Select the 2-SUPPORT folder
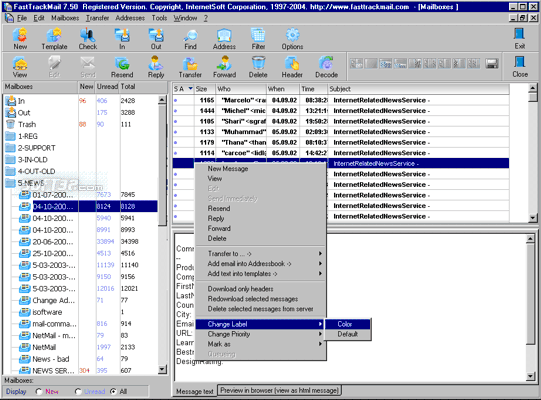 point(36,148)
